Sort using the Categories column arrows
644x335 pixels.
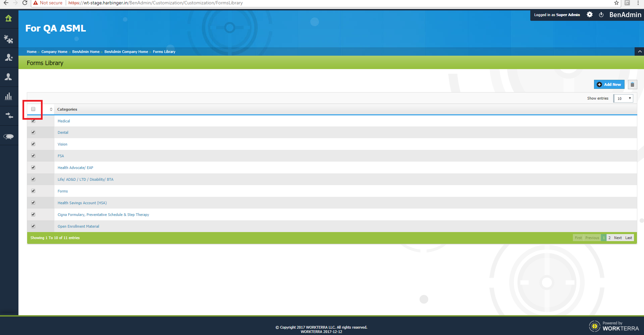51,109
